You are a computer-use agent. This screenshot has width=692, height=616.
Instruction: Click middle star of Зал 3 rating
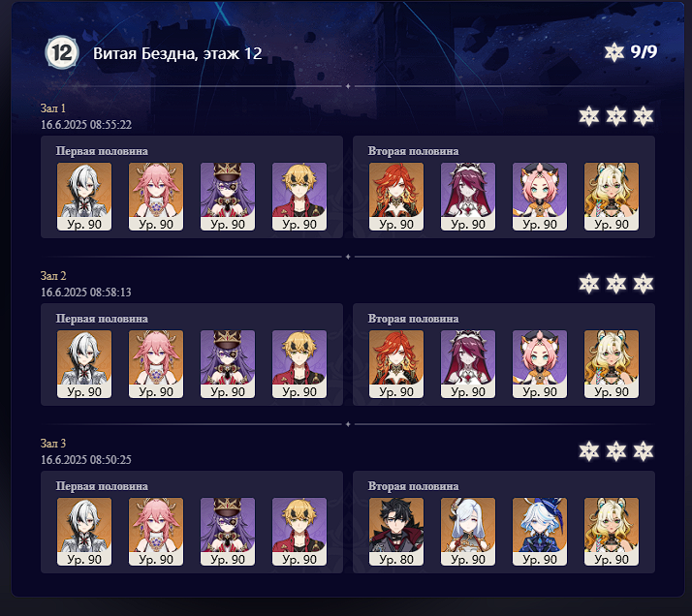point(616,451)
